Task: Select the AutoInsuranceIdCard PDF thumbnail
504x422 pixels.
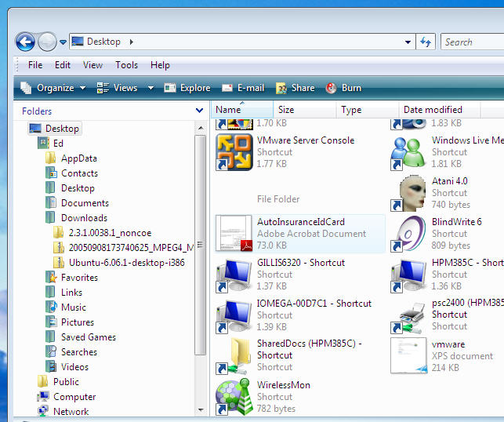Action: (x=234, y=233)
